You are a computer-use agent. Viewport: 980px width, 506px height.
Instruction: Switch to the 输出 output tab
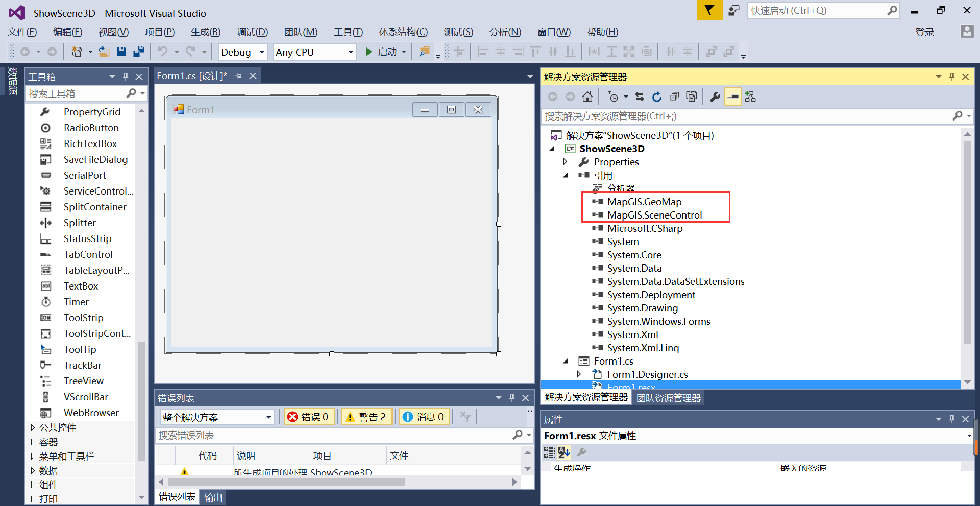point(213,497)
